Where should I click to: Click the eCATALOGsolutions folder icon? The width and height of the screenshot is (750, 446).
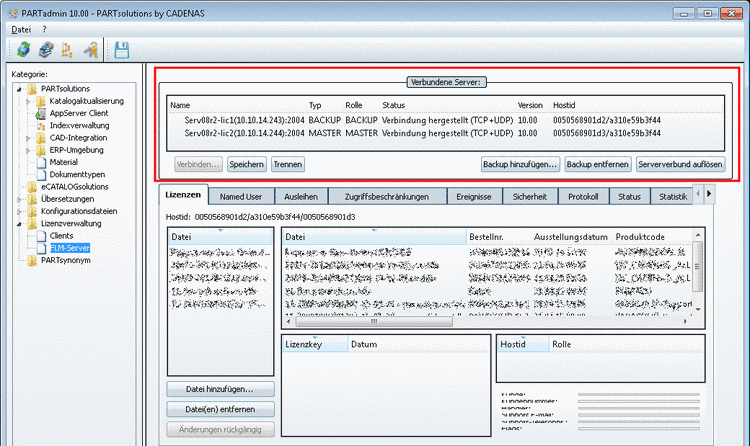[32, 187]
